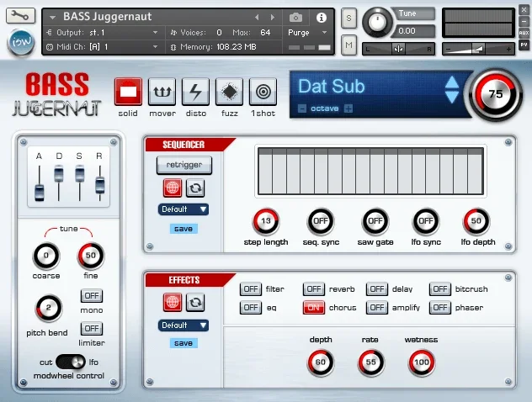Toggle the delay effect on
532x402 pixels.
pyautogui.click(x=377, y=289)
